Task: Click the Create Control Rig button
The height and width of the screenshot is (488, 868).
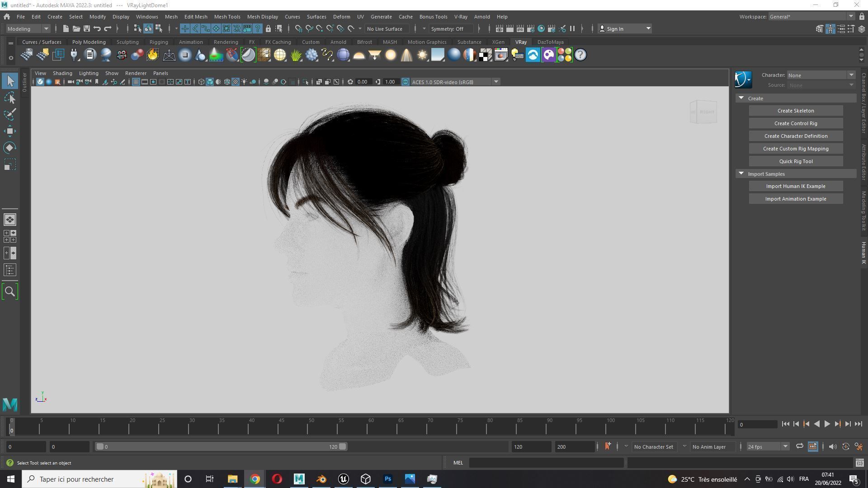Action: pos(796,123)
